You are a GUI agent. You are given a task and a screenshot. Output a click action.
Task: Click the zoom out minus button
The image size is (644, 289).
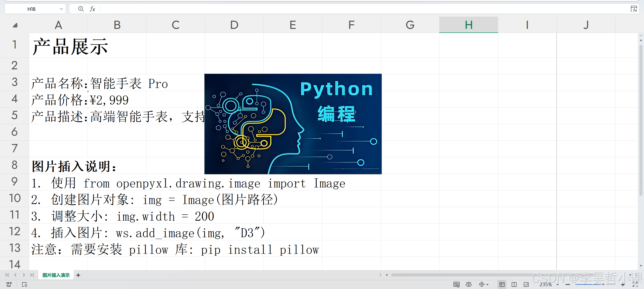[568, 284]
